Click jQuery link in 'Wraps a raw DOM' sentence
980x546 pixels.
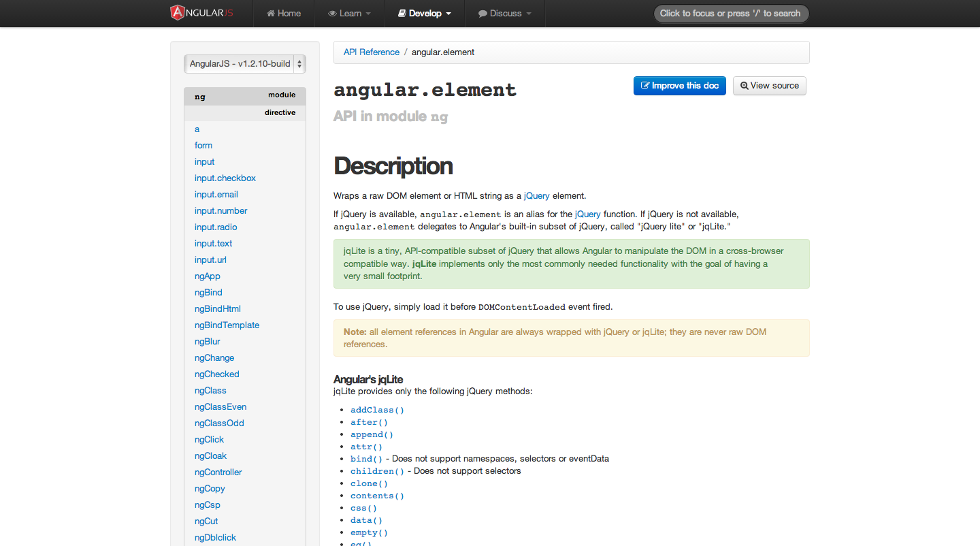point(537,196)
